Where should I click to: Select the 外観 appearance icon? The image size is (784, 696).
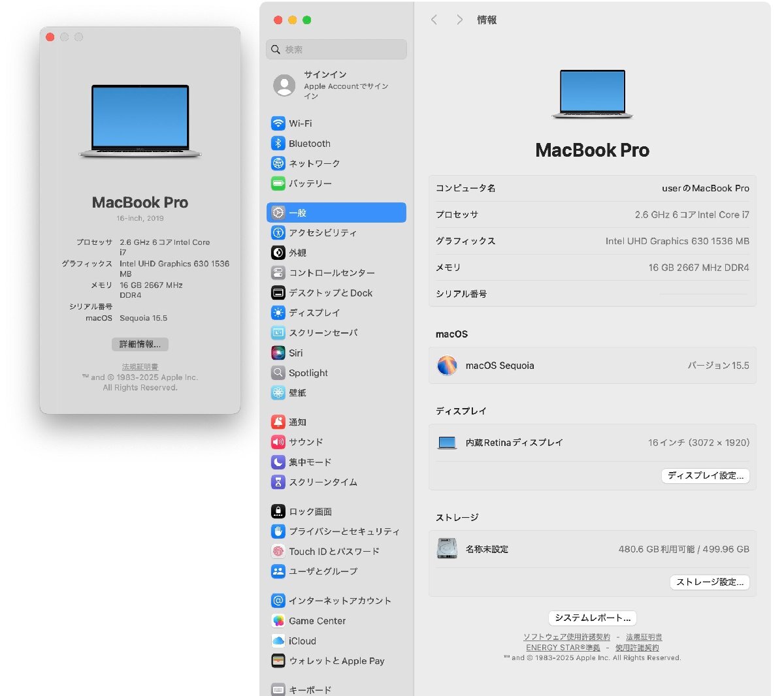[278, 253]
